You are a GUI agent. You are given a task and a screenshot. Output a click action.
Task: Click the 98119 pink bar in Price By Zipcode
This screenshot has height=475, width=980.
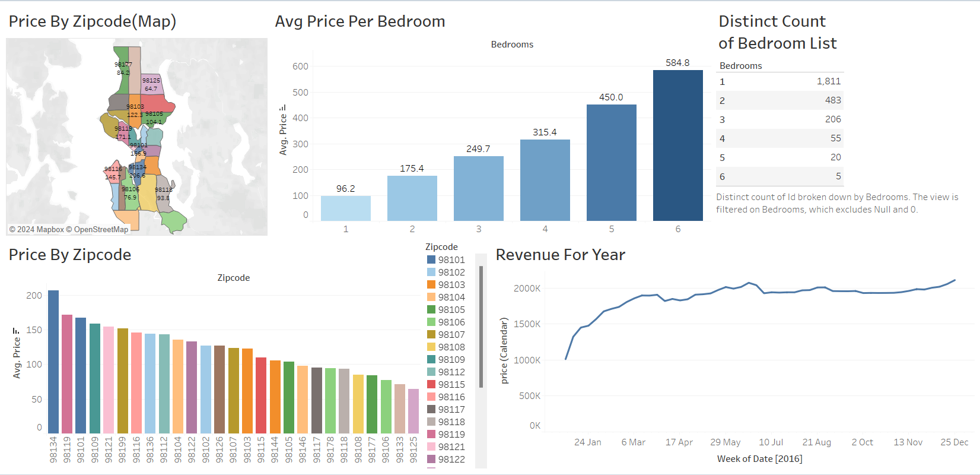tap(67, 374)
